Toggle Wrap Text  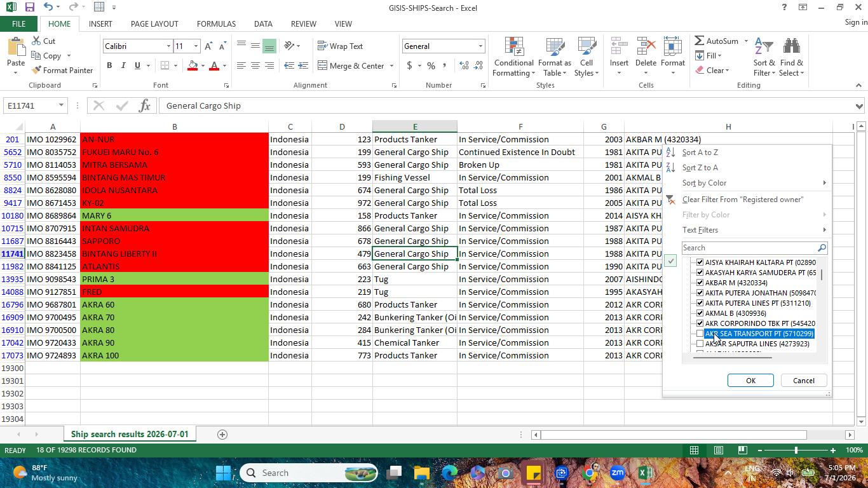click(341, 46)
